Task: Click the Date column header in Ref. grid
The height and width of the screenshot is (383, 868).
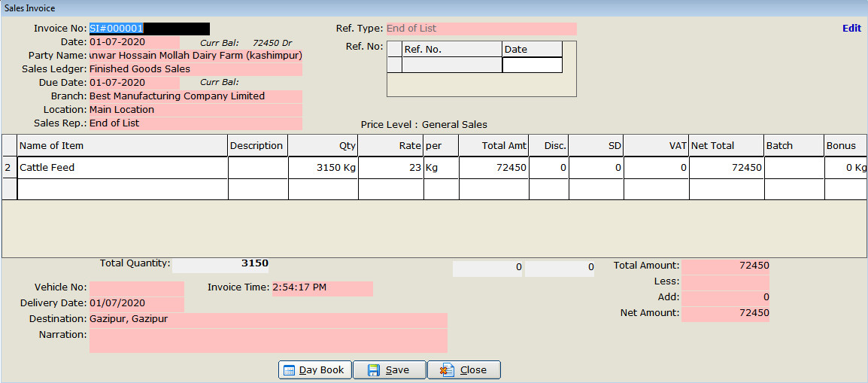Action: pos(532,49)
